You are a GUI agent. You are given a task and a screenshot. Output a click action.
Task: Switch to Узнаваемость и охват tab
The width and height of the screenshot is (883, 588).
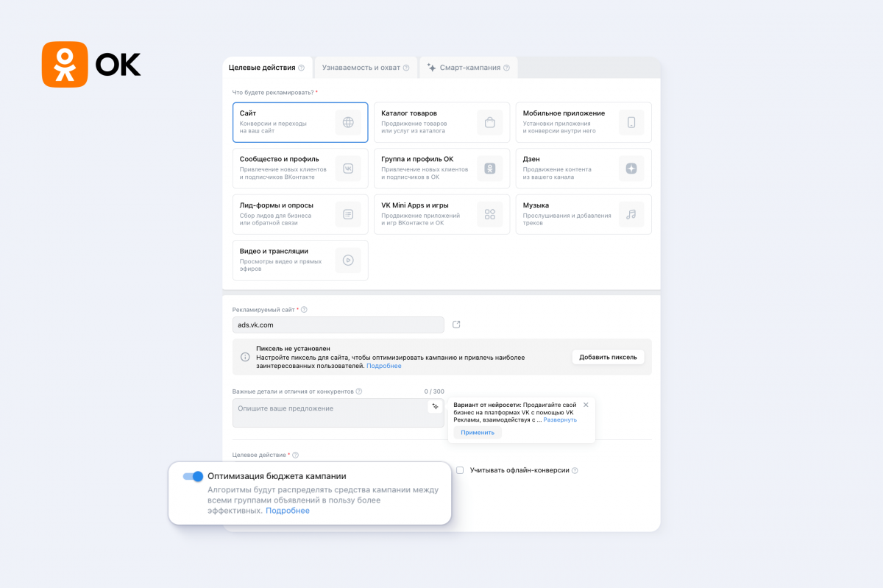tap(366, 68)
